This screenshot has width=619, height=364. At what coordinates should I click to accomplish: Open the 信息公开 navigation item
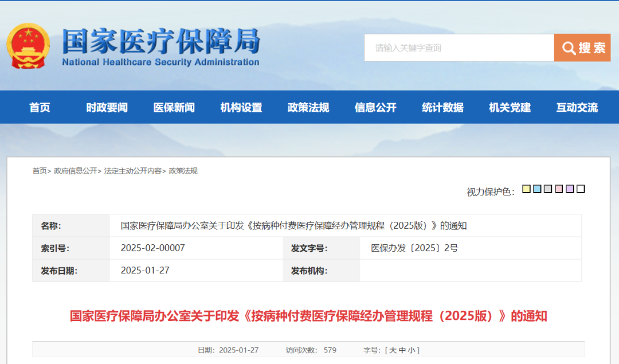tap(375, 107)
